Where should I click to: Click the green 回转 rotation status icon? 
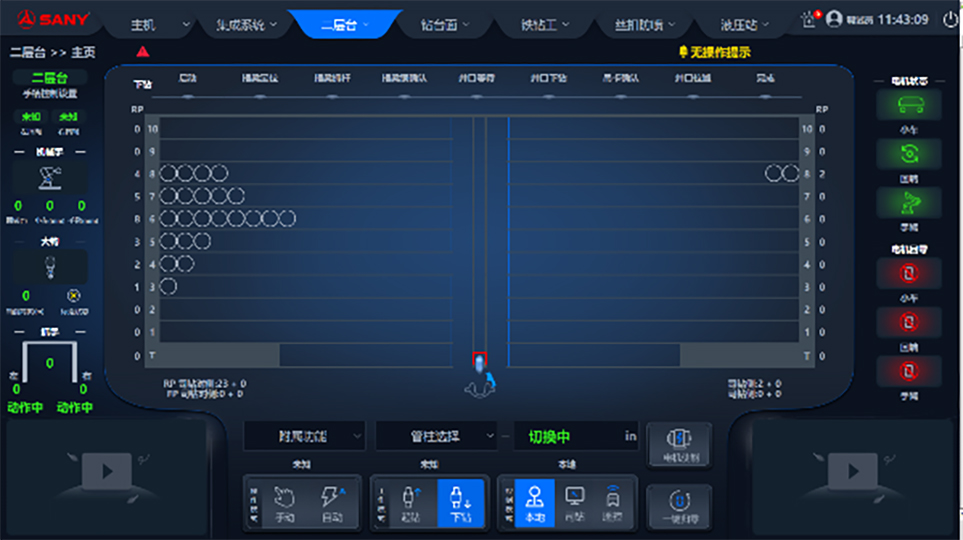coord(909,154)
